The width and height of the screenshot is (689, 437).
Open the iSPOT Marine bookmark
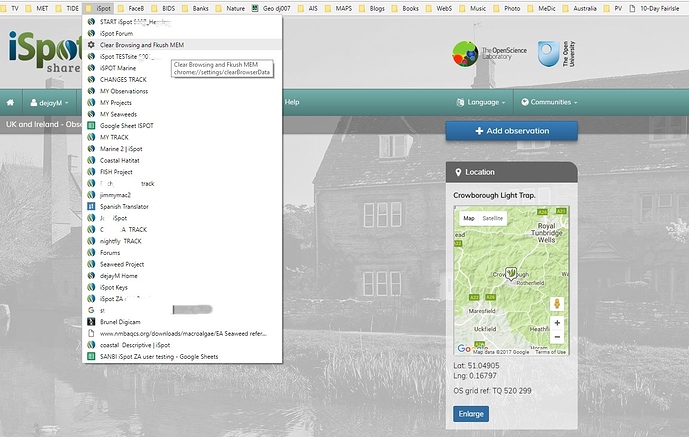point(182,68)
